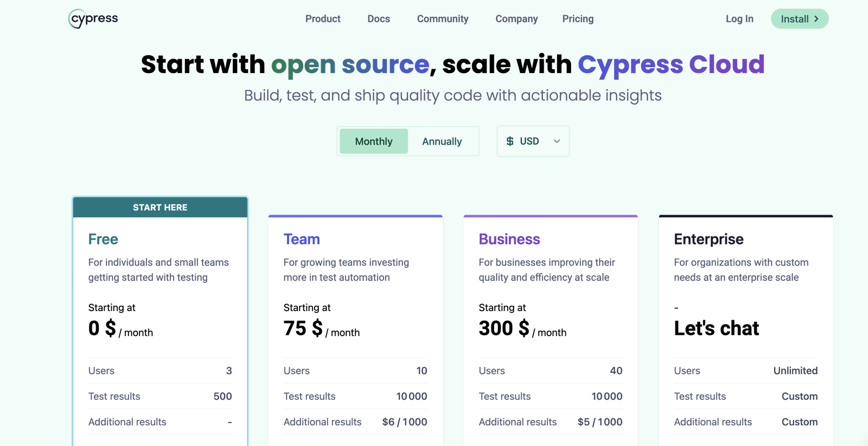Viewport: 868px width, 446px height.
Task: Select Monthly billing toggle
Action: (x=374, y=141)
